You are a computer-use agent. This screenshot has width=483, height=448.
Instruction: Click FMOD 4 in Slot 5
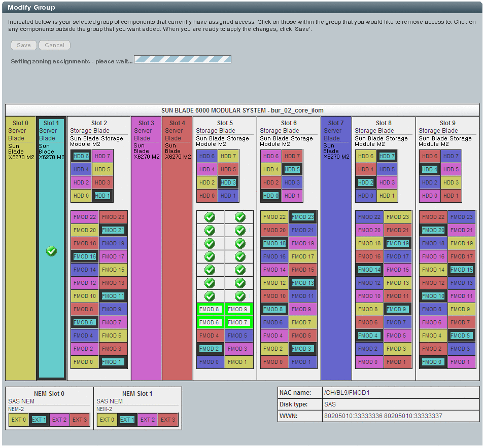pos(211,335)
